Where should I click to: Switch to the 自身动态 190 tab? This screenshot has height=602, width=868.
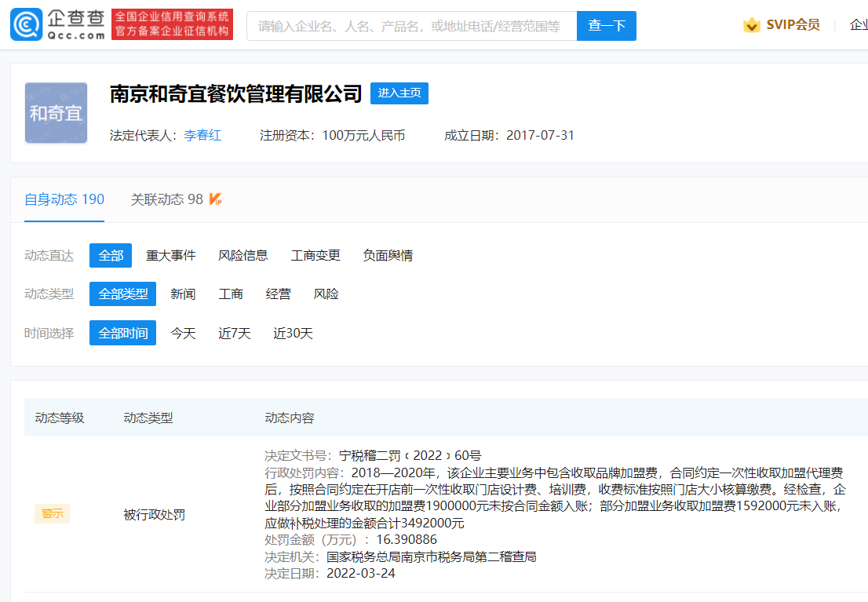tap(64, 199)
